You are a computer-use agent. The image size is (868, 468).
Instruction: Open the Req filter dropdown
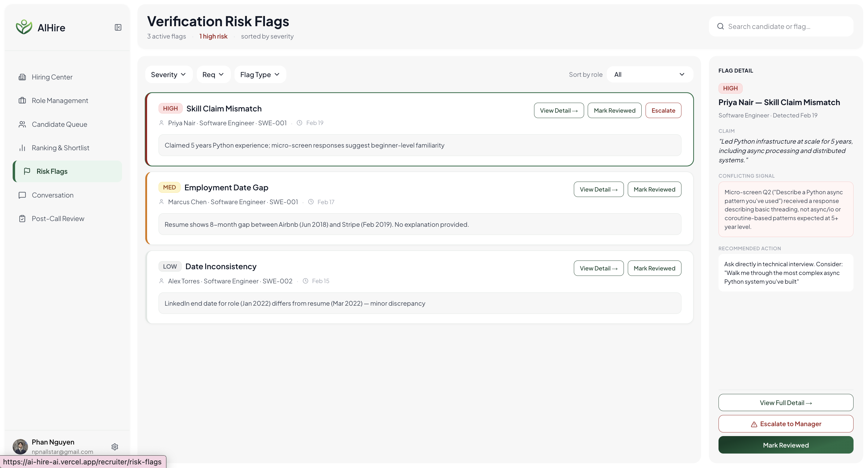click(213, 74)
